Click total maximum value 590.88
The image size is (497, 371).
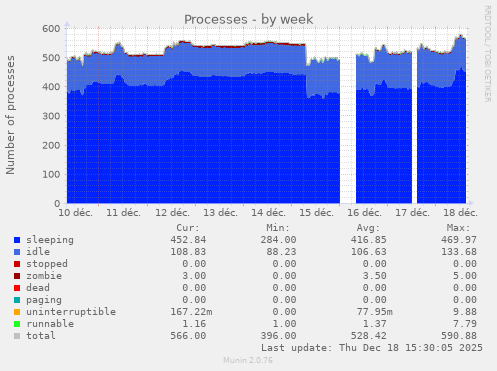(459, 336)
